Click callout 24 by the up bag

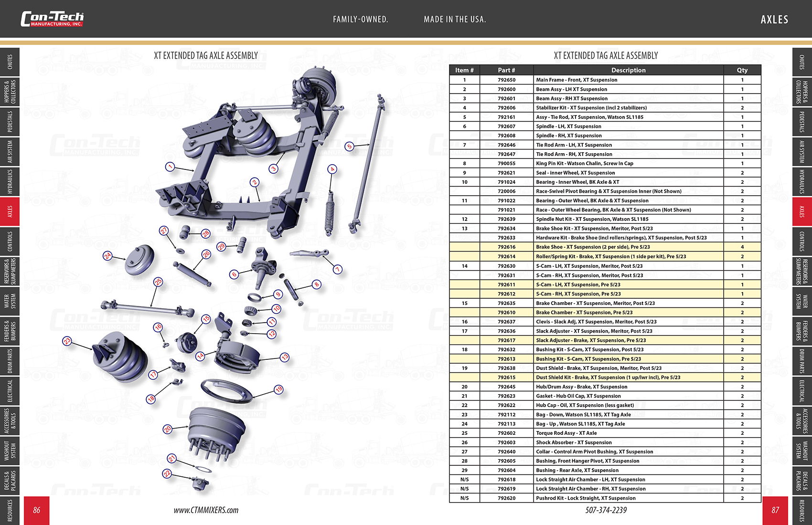pyautogui.click(x=108, y=256)
